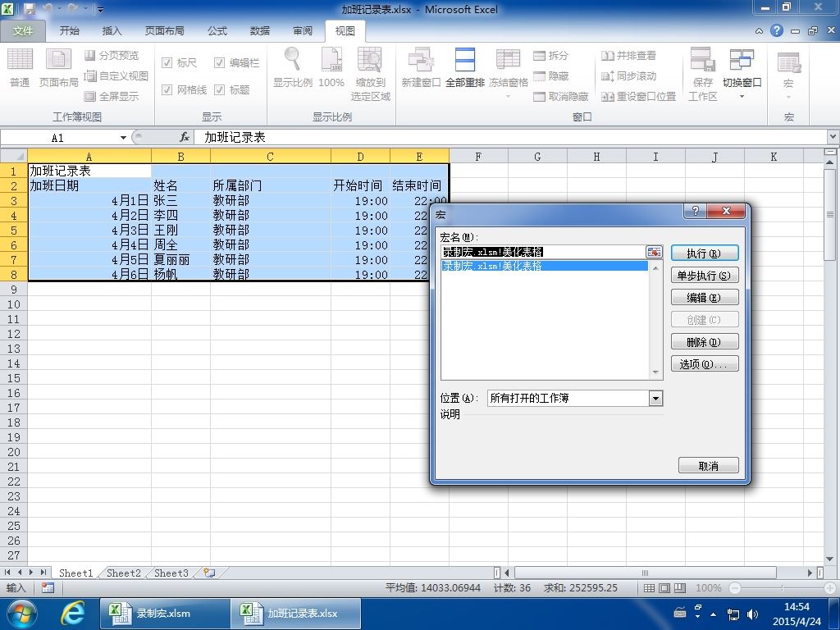Open a New Window (新建窗口)

pos(421,67)
